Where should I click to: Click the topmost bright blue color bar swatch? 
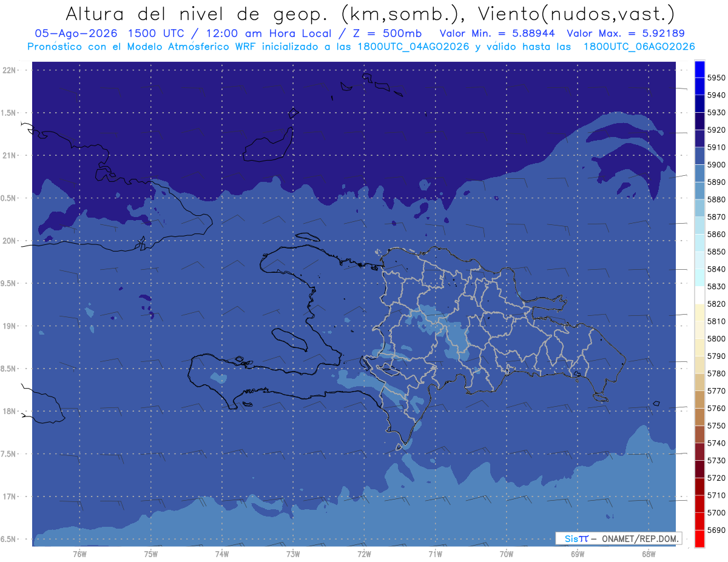coord(699,69)
